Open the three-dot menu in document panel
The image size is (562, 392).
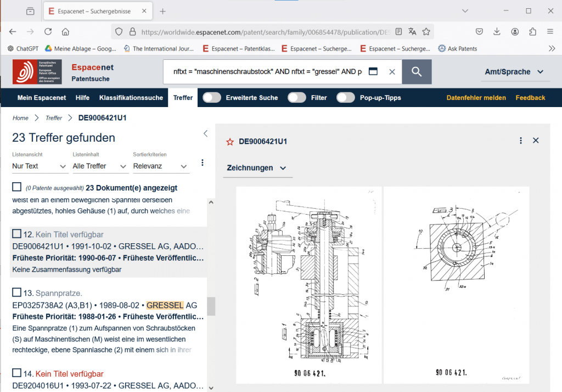click(520, 141)
